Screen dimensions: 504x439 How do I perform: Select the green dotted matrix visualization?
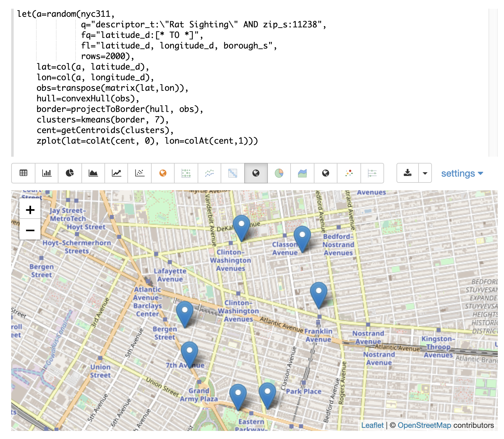click(186, 173)
